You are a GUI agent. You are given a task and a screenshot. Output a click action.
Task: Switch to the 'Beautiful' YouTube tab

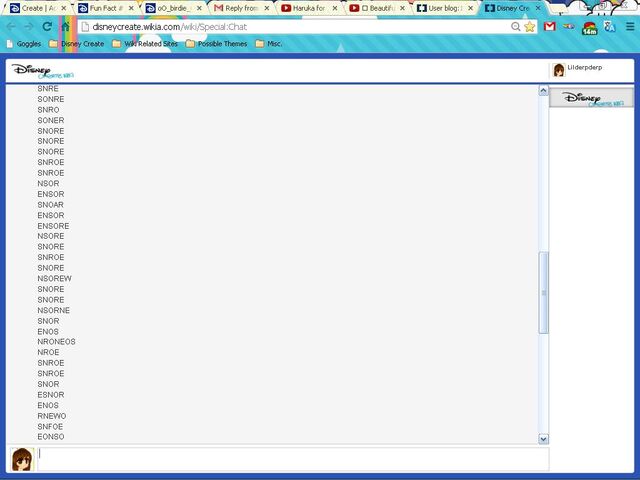pyautogui.click(x=375, y=8)
